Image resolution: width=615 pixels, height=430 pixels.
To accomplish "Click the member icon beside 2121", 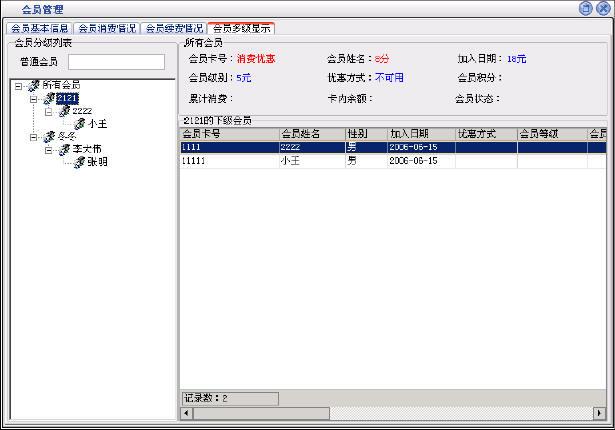I will pyautogui.click(x=49, y=98).
